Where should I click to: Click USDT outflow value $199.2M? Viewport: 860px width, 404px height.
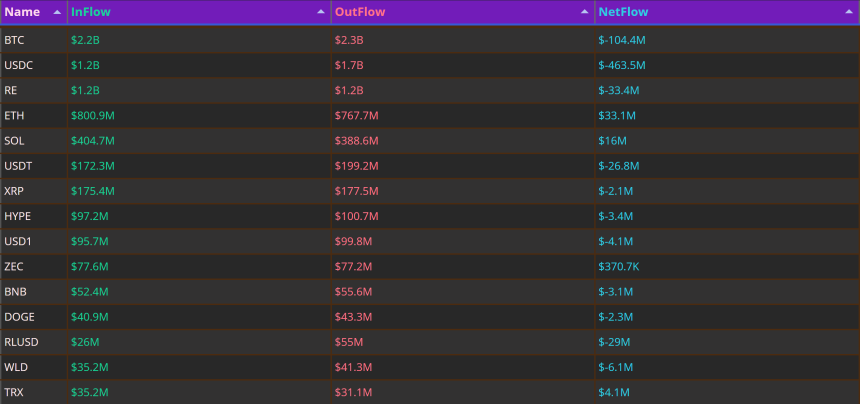pos(357,166)
